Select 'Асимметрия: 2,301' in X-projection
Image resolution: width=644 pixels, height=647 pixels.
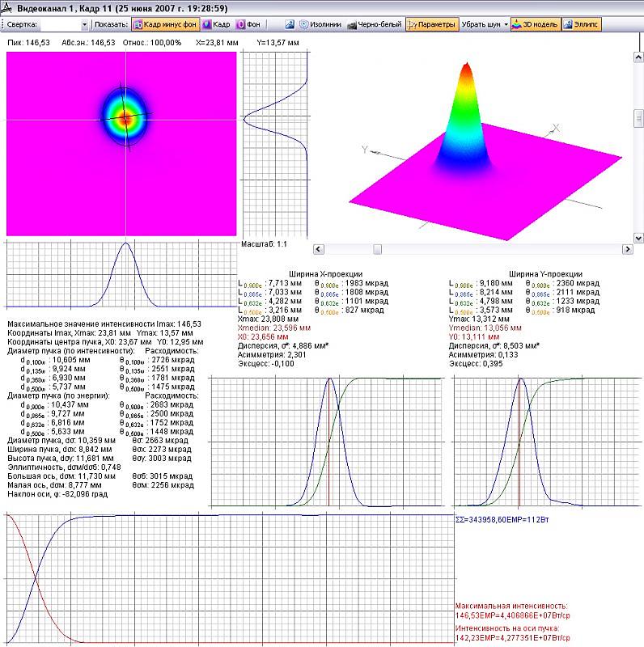point(272,355)
